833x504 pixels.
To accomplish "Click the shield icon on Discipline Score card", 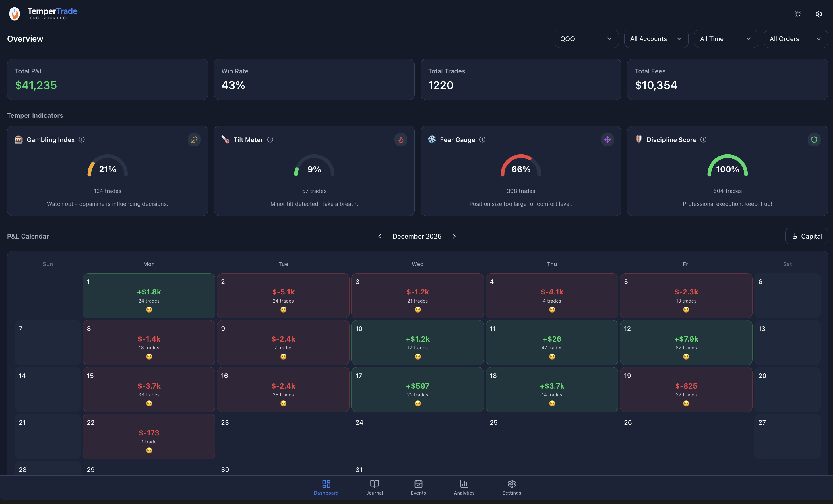I will click(814, 139).
